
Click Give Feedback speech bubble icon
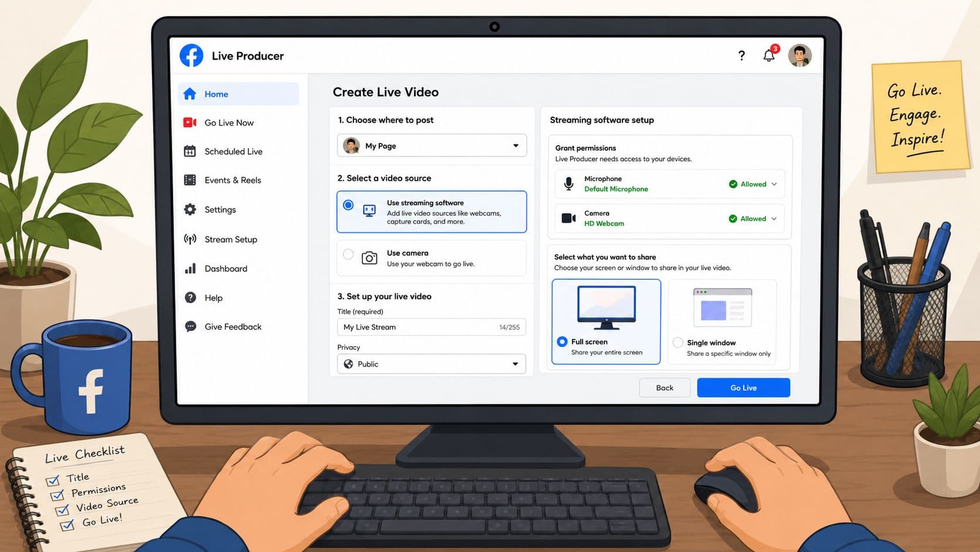[190, 327]
